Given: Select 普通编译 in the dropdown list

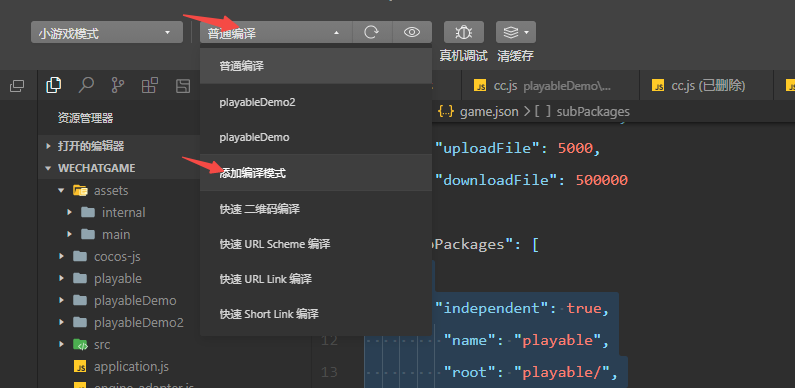Looking at the screenshot, I should click(316, 66).
